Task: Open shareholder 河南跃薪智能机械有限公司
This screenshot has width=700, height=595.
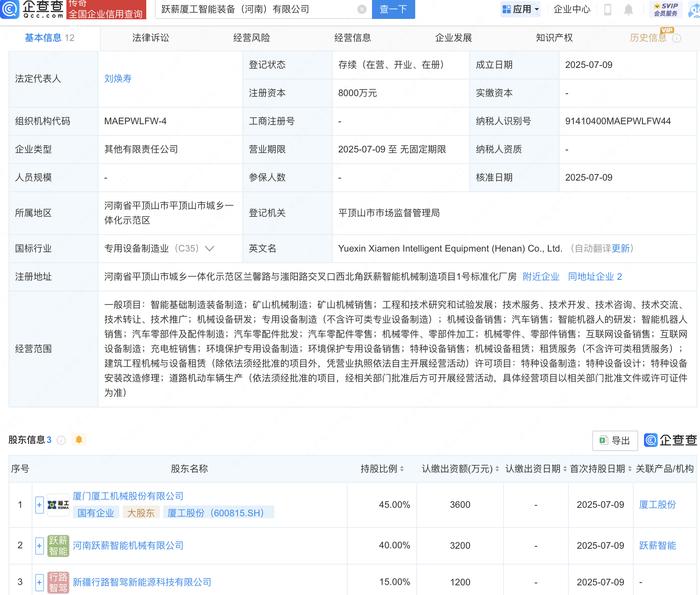Action: click(128, 545)
